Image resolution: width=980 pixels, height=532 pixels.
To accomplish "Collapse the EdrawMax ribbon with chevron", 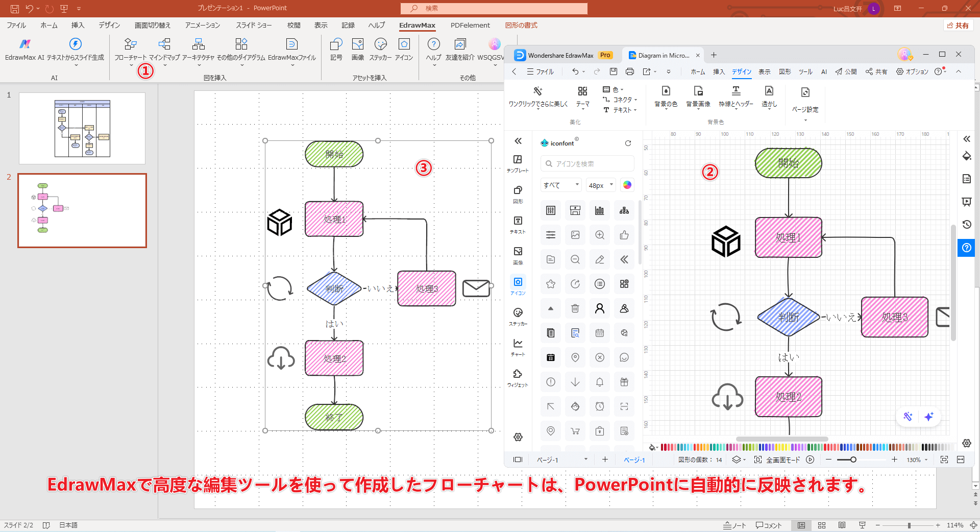I will 959,71.
